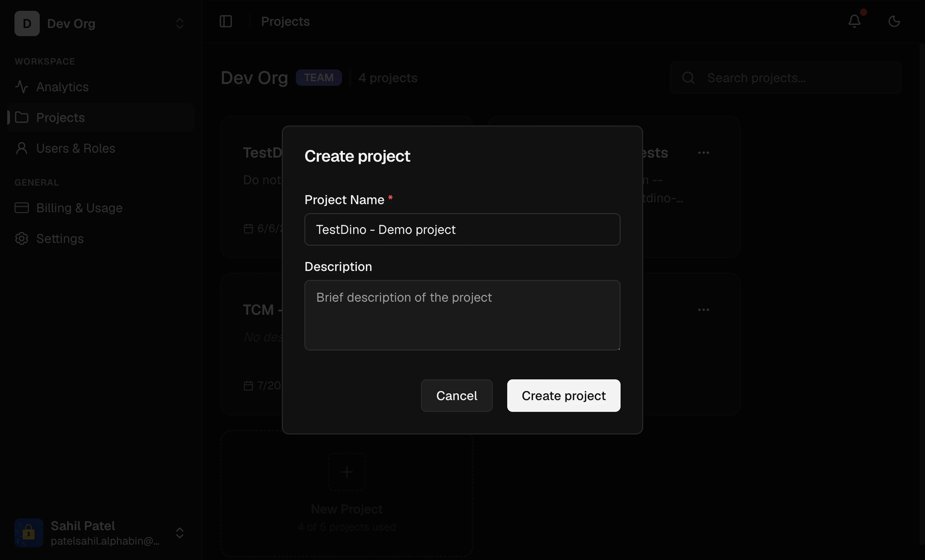
Task: Toggle the sidebar panel icon
Action: point(226,21)
